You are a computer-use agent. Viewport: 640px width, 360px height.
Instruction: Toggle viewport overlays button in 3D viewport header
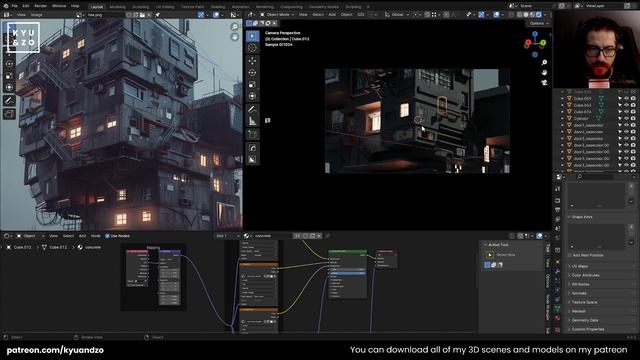496,15
